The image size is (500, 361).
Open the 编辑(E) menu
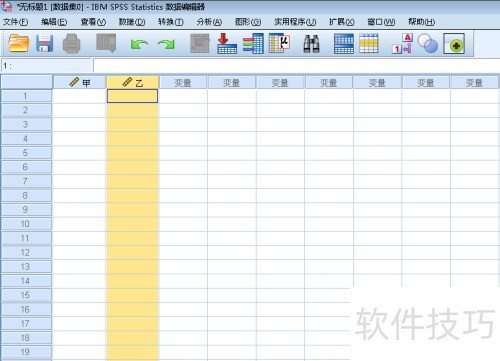(54, 22)
